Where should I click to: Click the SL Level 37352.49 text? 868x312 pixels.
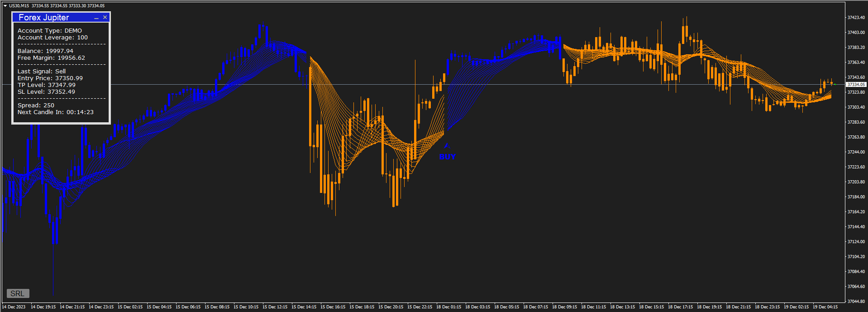(46, 92)
